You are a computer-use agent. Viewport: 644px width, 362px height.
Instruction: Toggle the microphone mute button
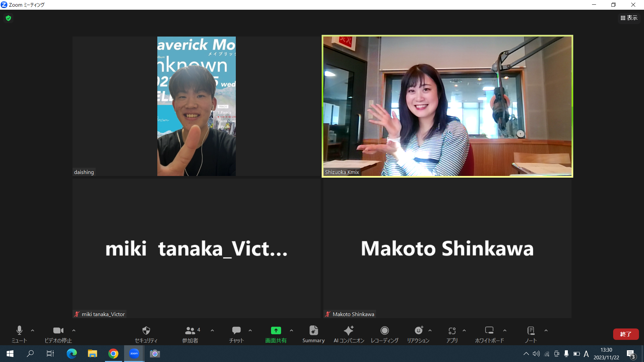coord(19,331)
